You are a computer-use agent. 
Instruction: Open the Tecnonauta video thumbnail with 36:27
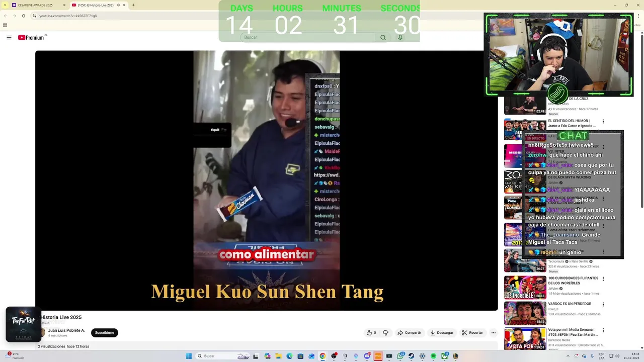[x=525, y=260]
